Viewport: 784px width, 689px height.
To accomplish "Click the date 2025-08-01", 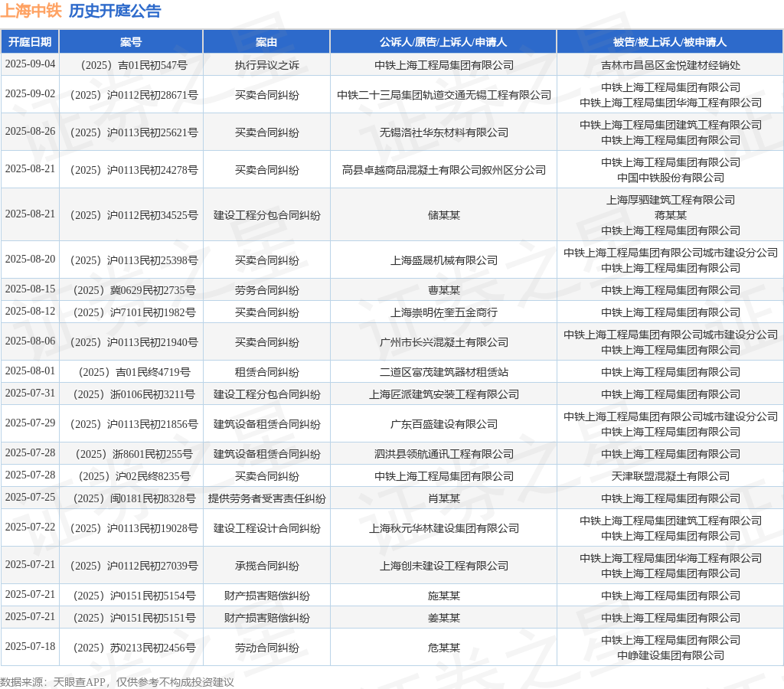I will pos(30,371).
